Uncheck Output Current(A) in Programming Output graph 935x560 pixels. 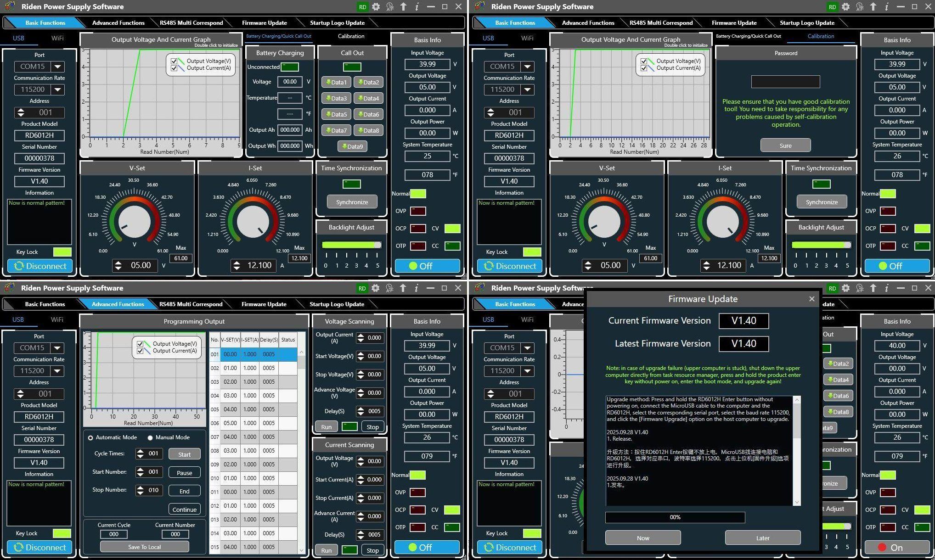(x=140, y=351)
